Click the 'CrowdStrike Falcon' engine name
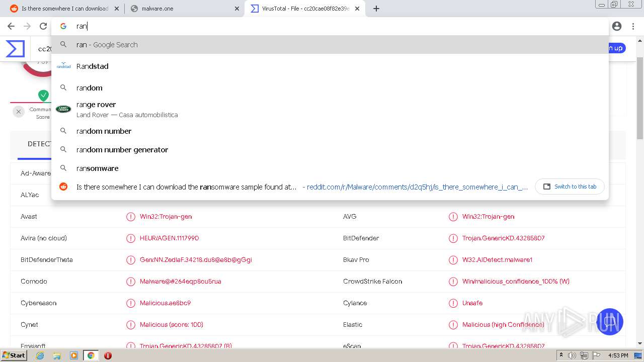 tap(372, 282)
